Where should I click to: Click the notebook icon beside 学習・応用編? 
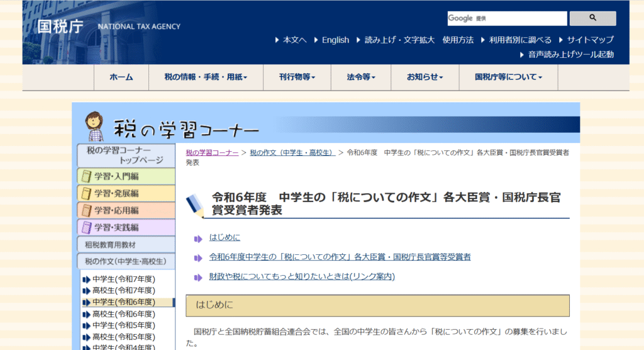(86, 211)
